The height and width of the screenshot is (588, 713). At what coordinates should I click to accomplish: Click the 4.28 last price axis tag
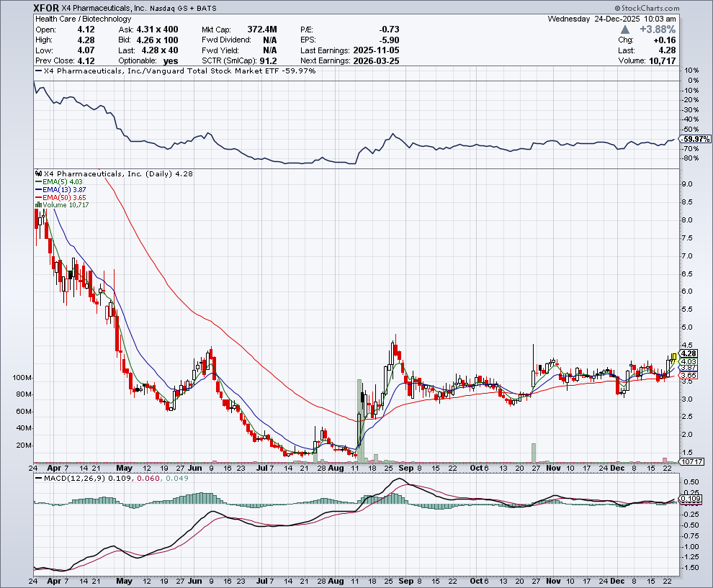(x=689, y=353)
